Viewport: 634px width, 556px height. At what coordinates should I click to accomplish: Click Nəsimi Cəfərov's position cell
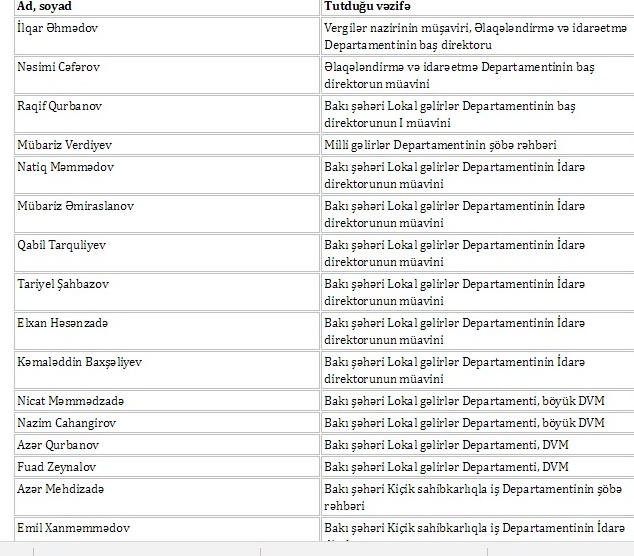478,75
